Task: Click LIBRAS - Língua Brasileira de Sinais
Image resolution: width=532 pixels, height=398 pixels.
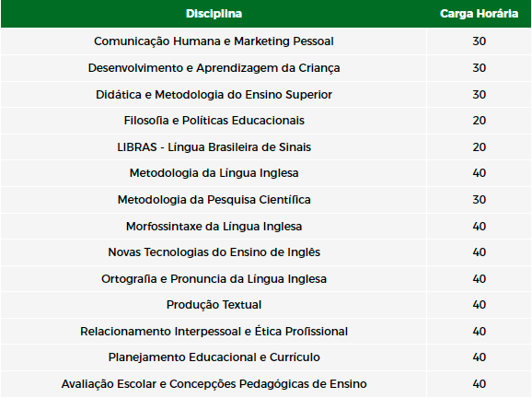Action: (x=214, y=147)
